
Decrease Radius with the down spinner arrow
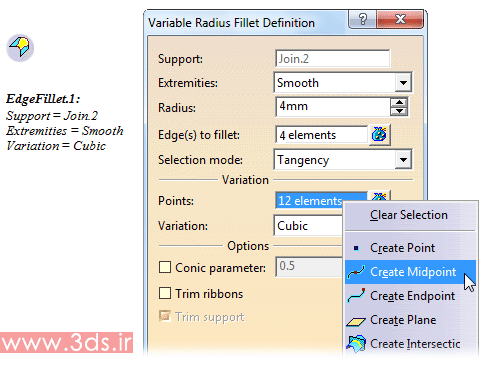[x=399, y=111]
